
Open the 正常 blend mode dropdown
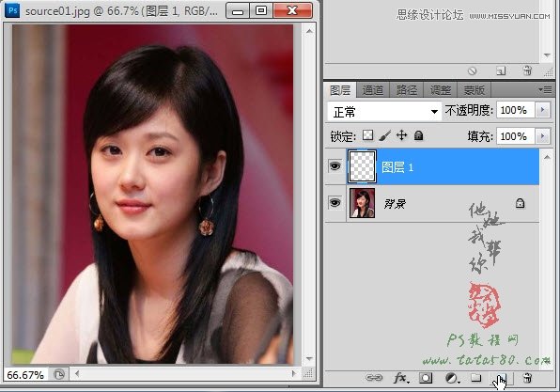pos(384,112)
